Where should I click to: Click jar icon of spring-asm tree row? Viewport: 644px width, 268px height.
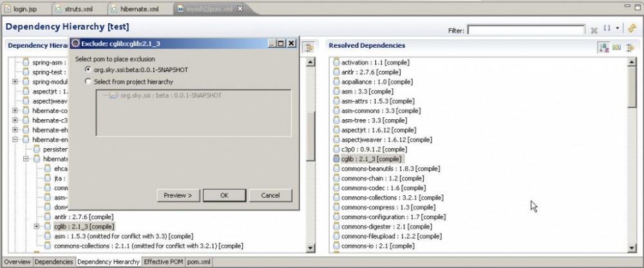(26, 62)
